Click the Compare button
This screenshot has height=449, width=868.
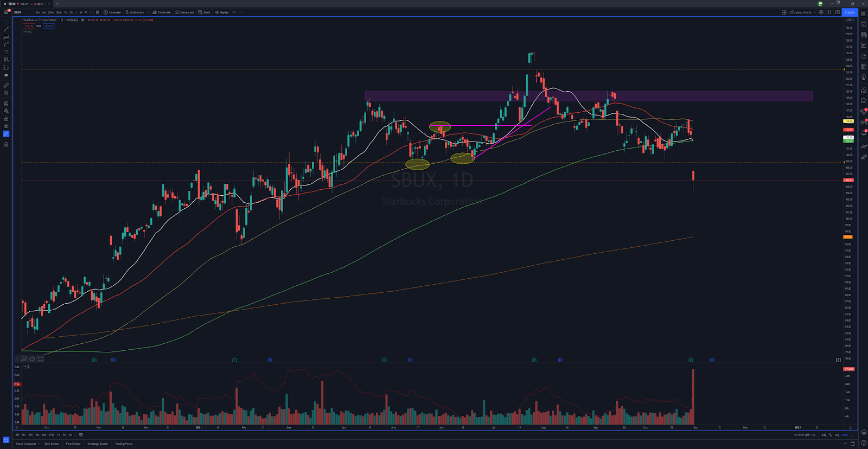112,12
